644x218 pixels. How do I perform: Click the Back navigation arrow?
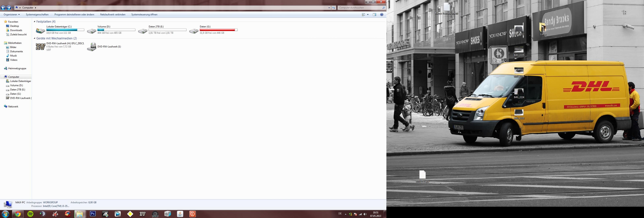[3, 8]
